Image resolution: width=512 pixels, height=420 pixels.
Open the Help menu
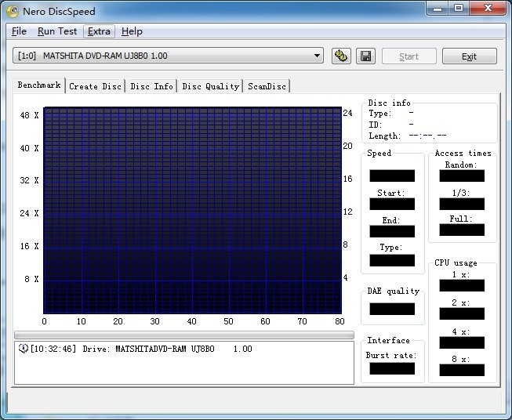pos(132,31)
